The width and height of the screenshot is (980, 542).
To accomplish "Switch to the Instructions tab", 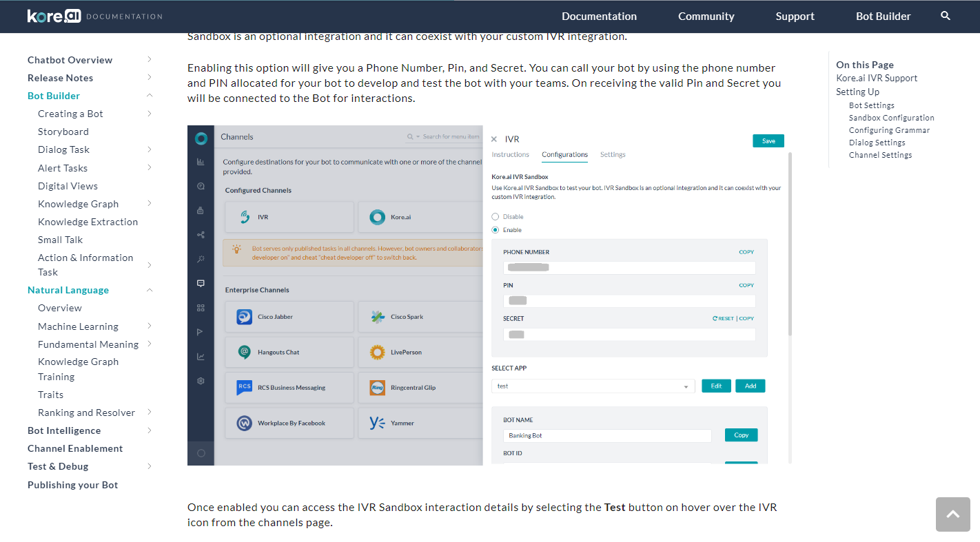I will click(x=510, y=154).
